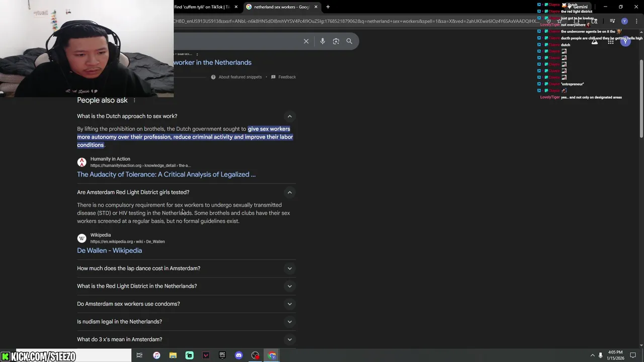Viewport: 644px width, 362px height.
Task: Open the media controls playlist icon
Action: point(612,21)
